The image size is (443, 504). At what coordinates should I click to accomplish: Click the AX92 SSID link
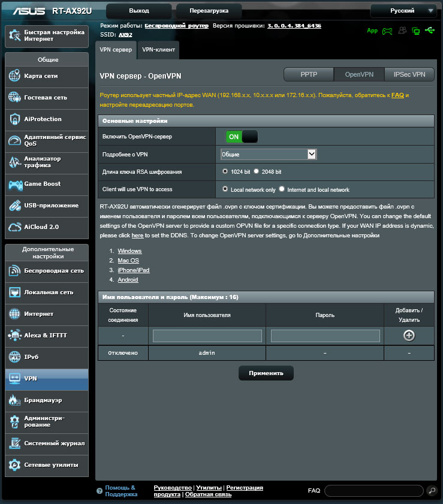pyautogui.click(x=125, y=35)
